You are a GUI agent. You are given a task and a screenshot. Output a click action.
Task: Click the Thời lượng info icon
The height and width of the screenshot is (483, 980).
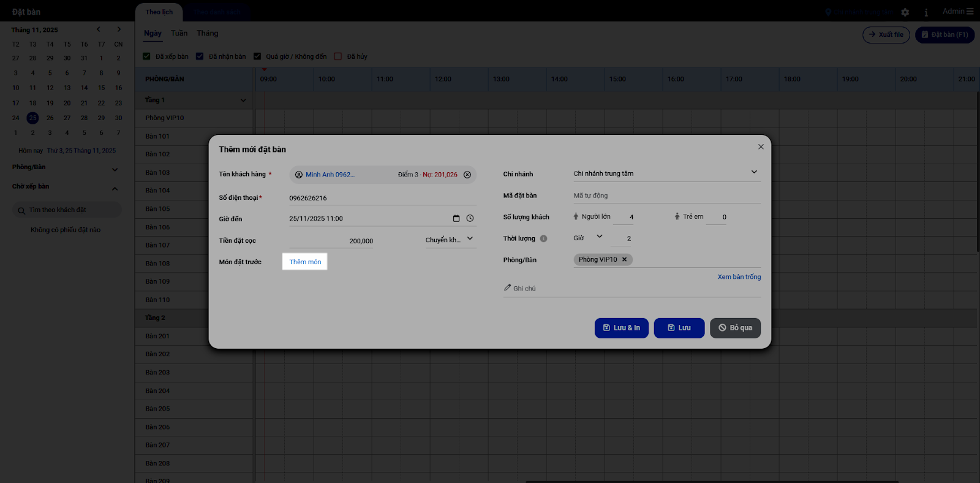[x=543, y=238]
